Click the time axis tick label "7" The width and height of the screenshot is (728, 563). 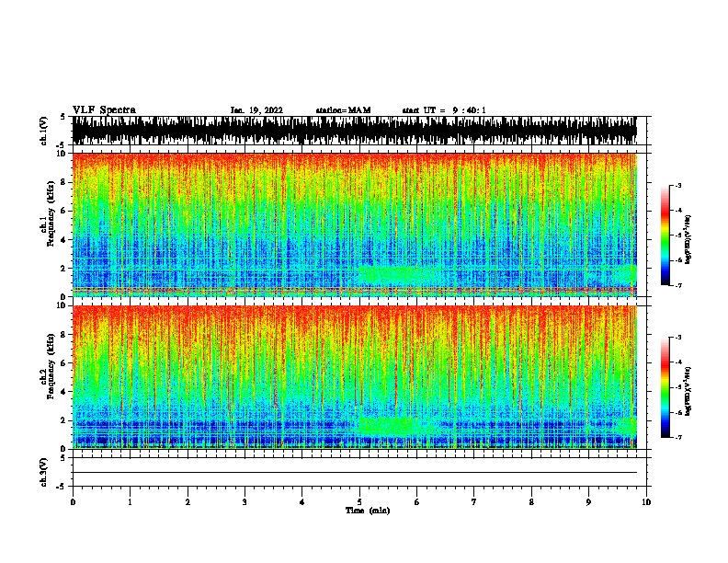[x=474, y=502]
